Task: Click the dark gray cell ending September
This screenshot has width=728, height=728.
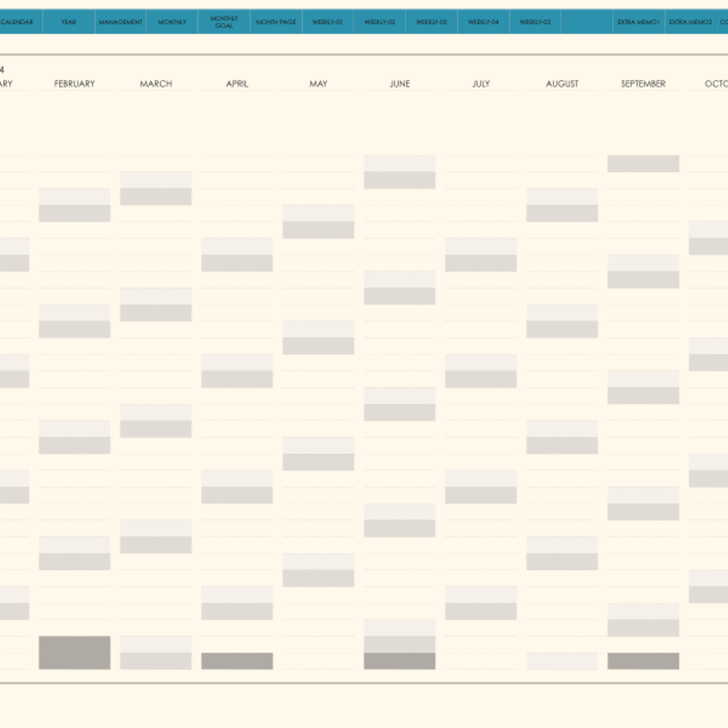Action: point(643,662)
